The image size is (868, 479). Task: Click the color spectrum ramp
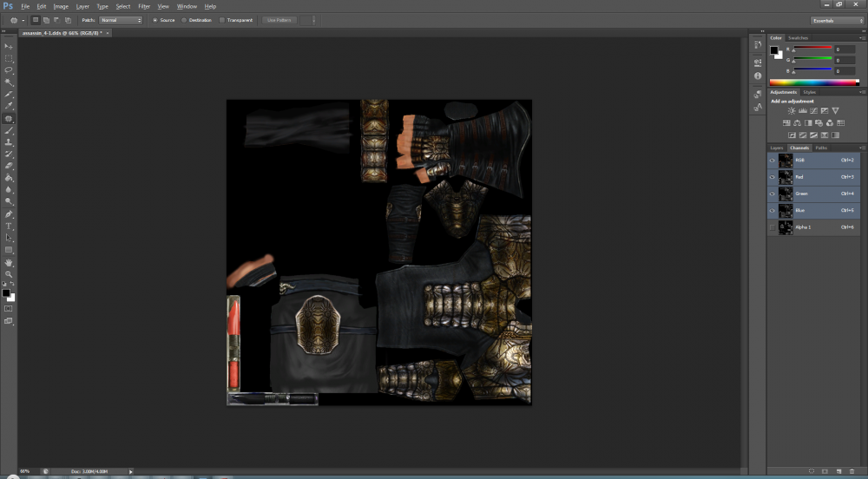[814, 82]
